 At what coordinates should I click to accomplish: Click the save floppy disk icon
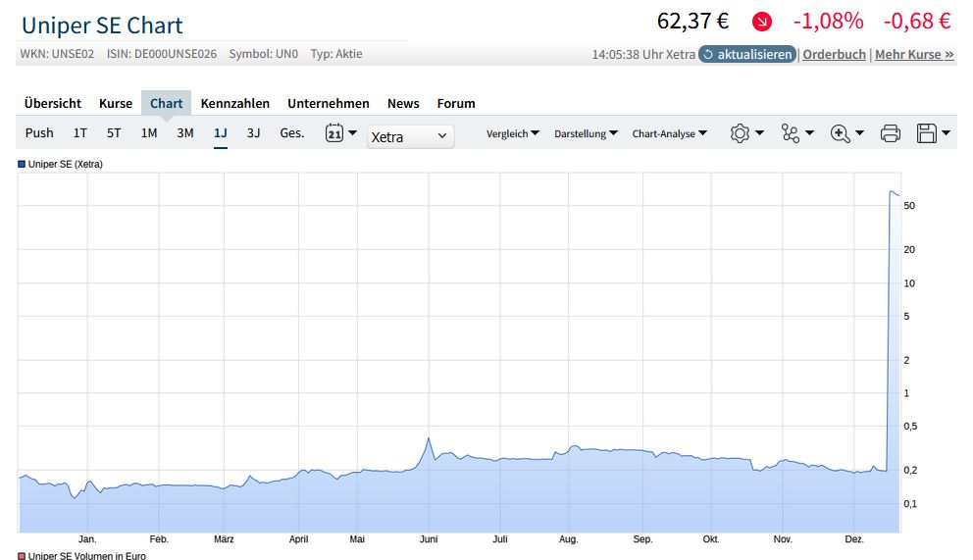tap(925, 133)
